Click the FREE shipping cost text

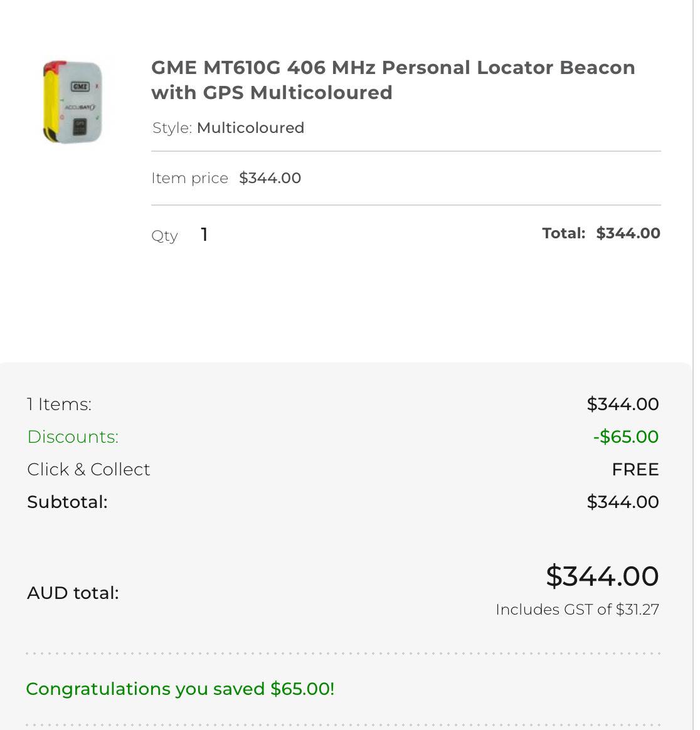(x=635, y=469)
